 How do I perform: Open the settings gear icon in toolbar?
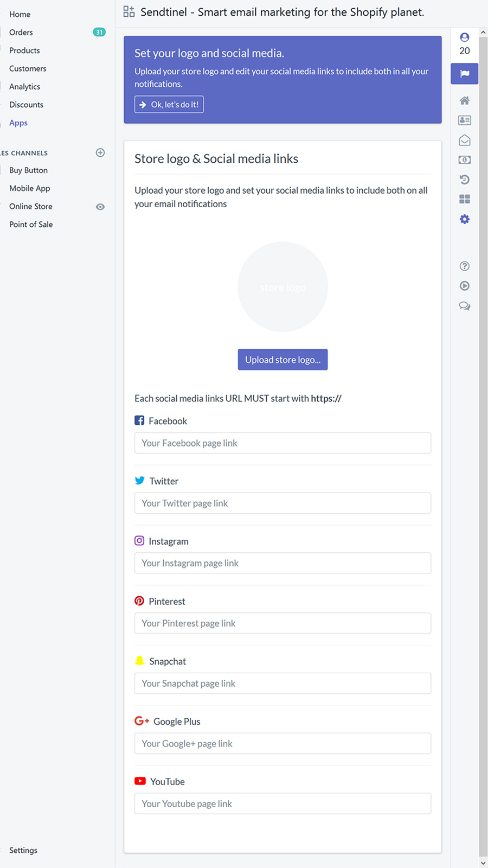pos(465,219)
